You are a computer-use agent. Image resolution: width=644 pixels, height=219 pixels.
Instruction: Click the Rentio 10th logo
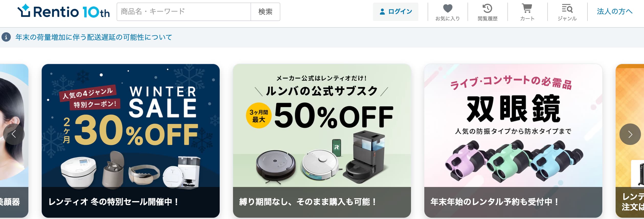click(63, 11)
